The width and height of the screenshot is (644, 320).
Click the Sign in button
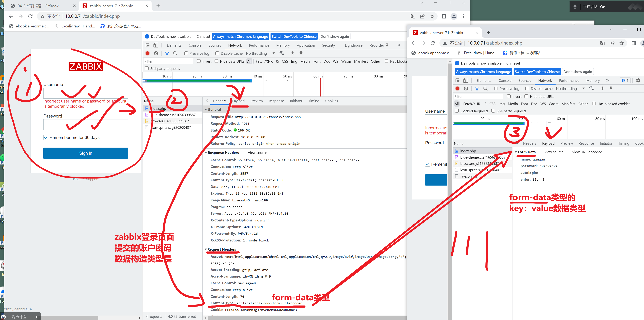(86, 153)
